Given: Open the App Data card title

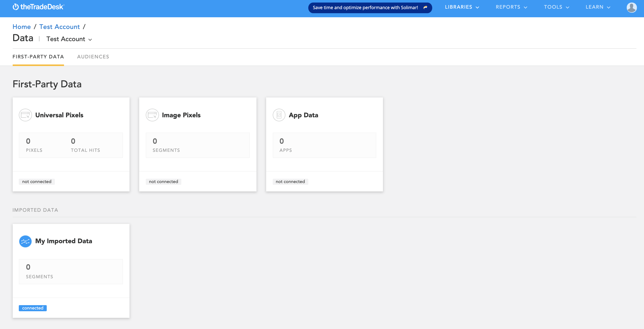Looking at the screenshot, I should pos(303,115).
